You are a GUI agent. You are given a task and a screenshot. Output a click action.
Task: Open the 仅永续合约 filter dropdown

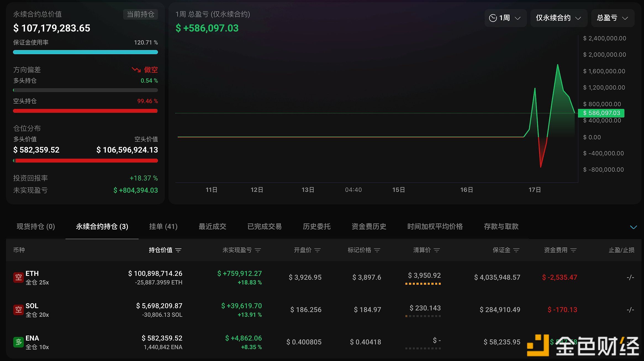pyautogui.click(x=558, y=18)
